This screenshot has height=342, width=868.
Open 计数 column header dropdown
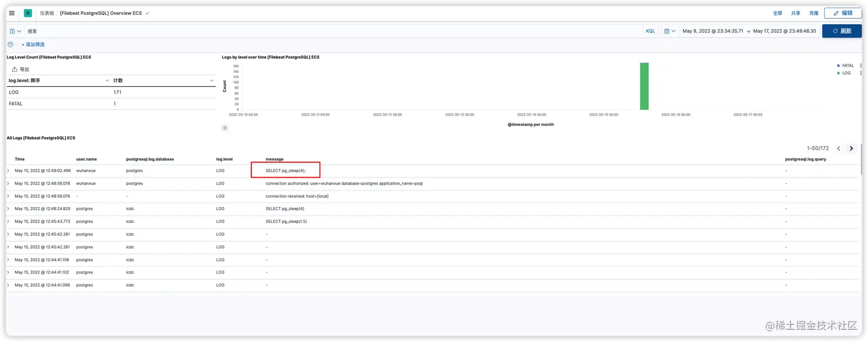[212, 80]
